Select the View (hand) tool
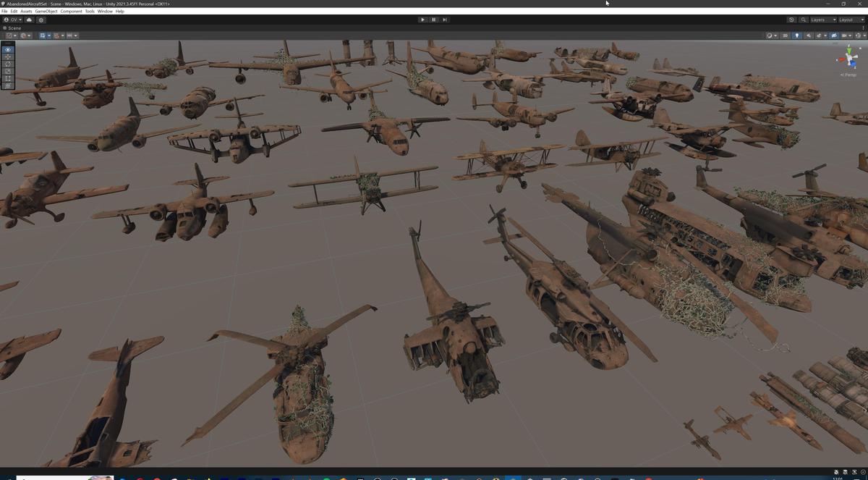The width and height of the screenshot is (868, 480). click(8, 49)
